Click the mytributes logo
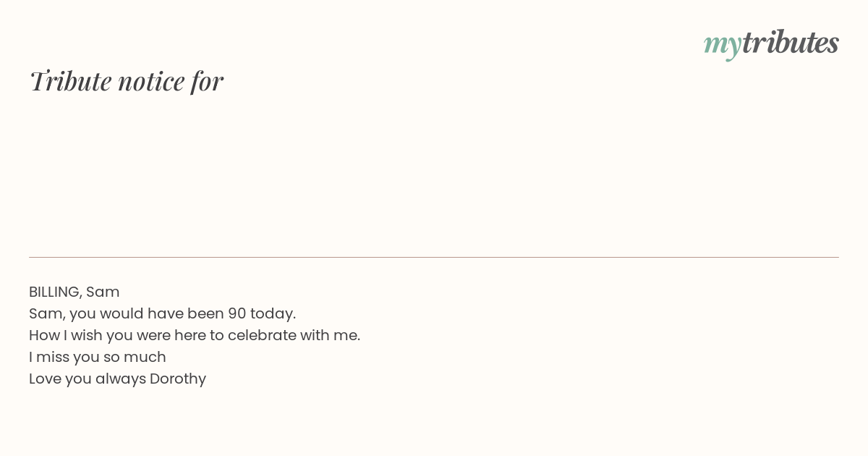Screen dimensions: 868x456 click(x=771, y=43)
